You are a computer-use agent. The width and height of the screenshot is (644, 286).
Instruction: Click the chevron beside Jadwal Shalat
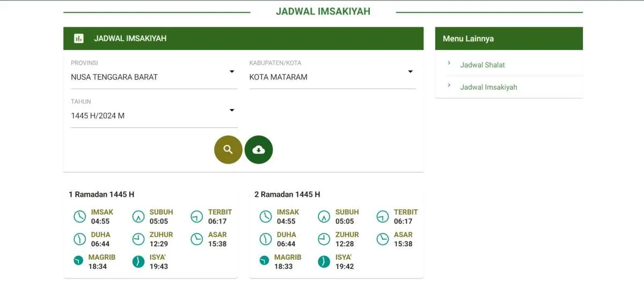pyautogui.click(x=449, y=63)
